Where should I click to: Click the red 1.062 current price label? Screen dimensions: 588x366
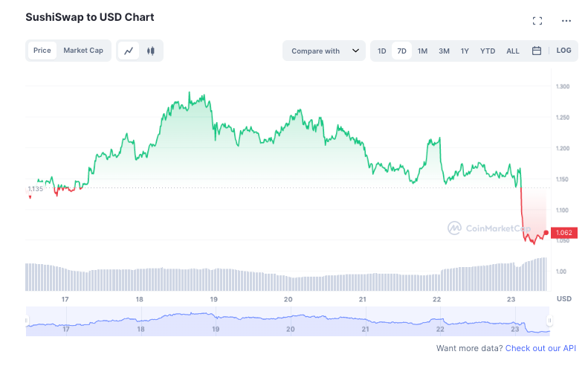(564, 233)
